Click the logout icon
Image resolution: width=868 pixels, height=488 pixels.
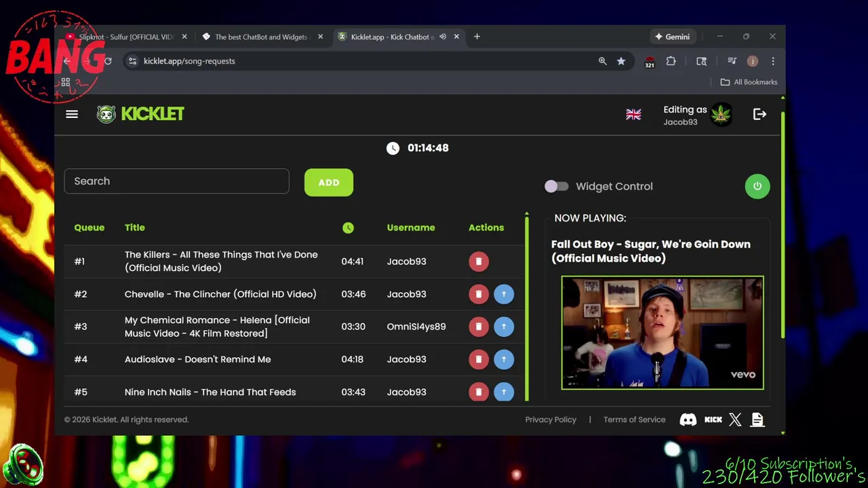(x=759, y=115)
